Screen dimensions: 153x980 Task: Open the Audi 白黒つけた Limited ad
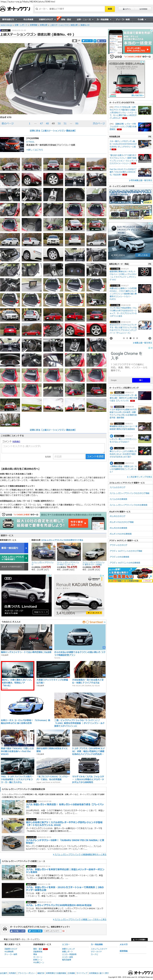point(26,595)
